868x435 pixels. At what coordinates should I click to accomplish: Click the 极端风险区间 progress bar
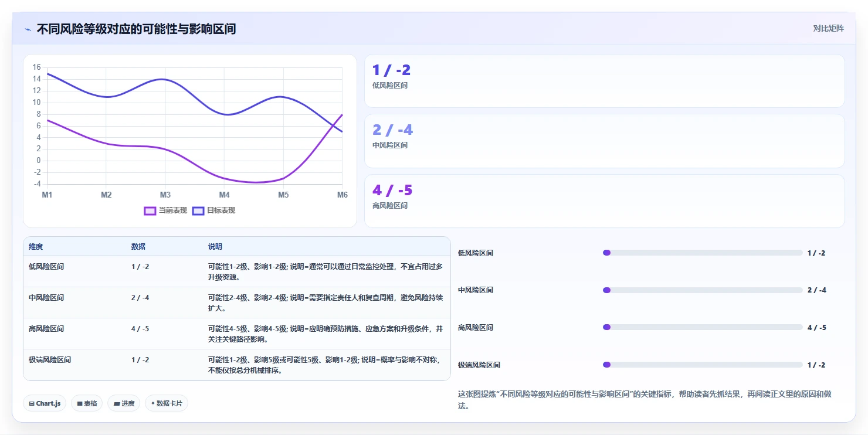[703, 365]
